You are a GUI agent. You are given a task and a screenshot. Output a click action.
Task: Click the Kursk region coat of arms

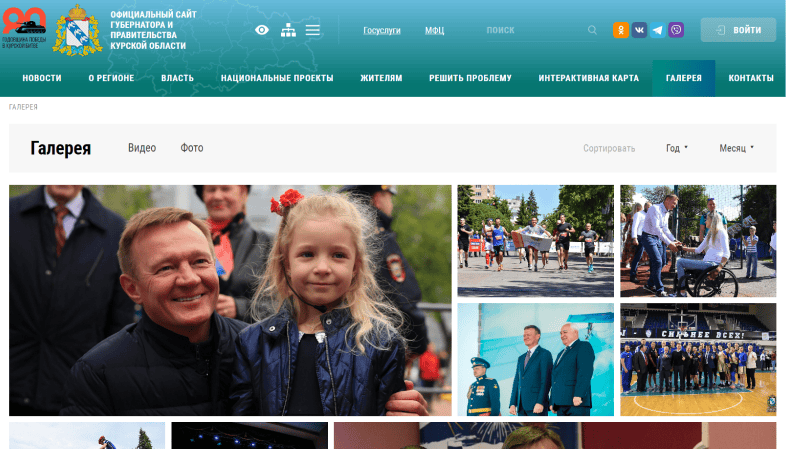77,30
